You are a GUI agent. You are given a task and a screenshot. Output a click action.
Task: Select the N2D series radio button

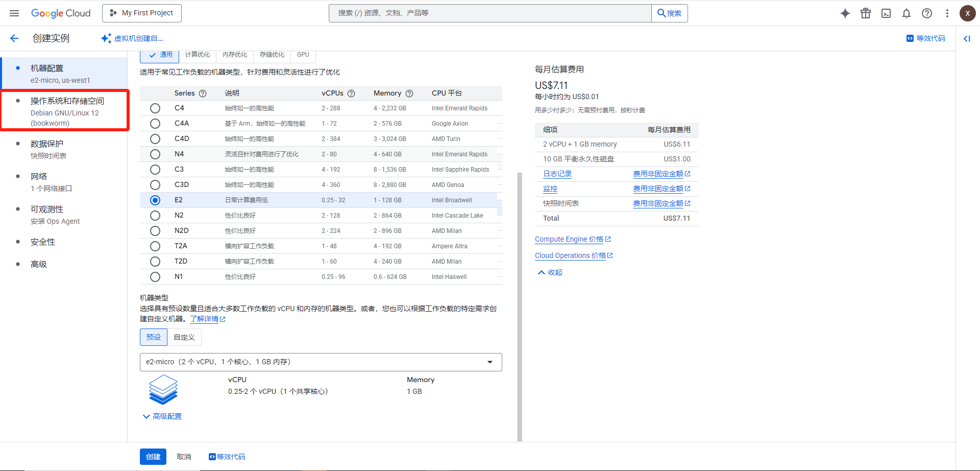(155, 231)
